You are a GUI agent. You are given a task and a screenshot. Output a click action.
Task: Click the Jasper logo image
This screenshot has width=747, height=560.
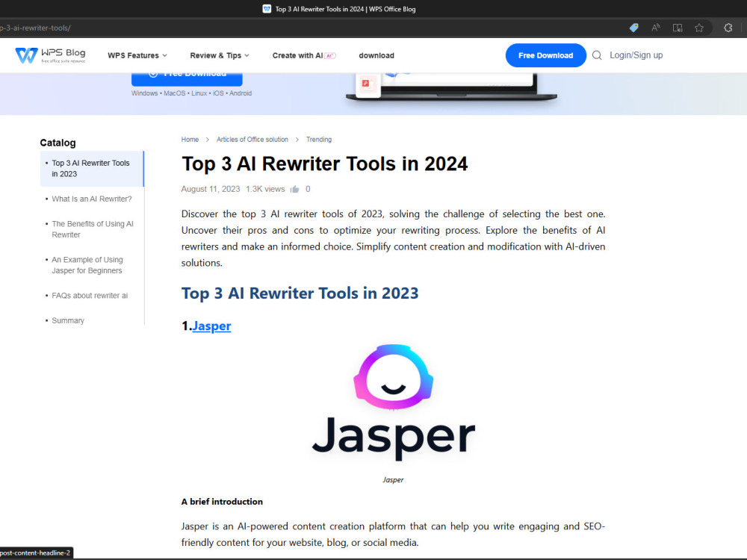click(x=394, y=402)
